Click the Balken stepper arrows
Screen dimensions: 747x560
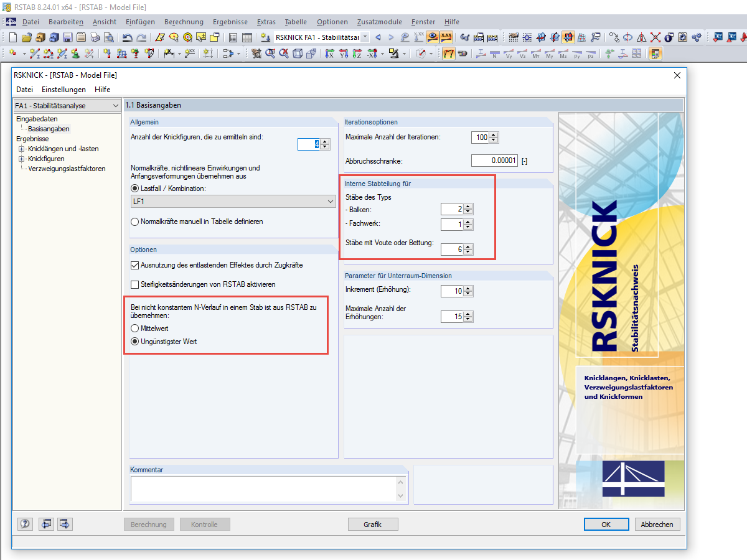[469, 210]
